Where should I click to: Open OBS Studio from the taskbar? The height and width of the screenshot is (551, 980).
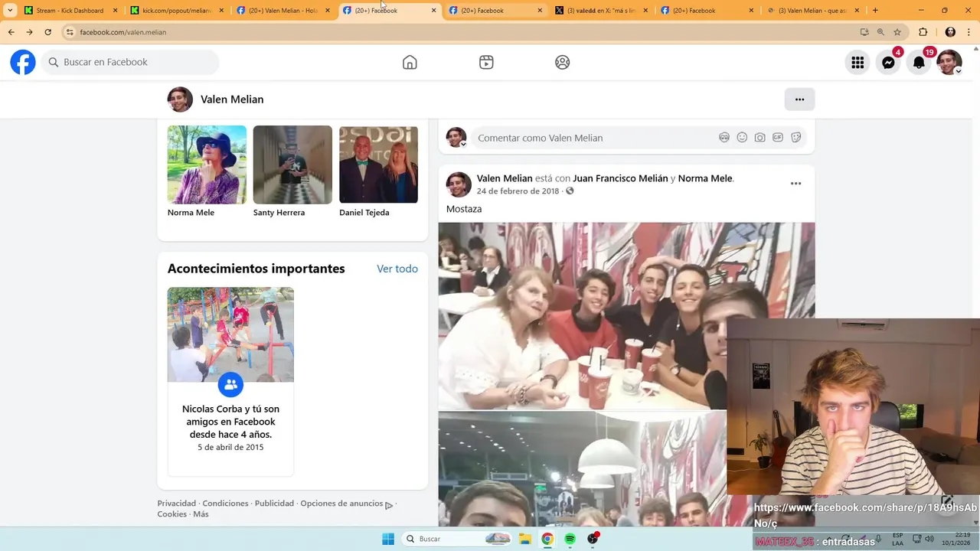coord(593,539)
